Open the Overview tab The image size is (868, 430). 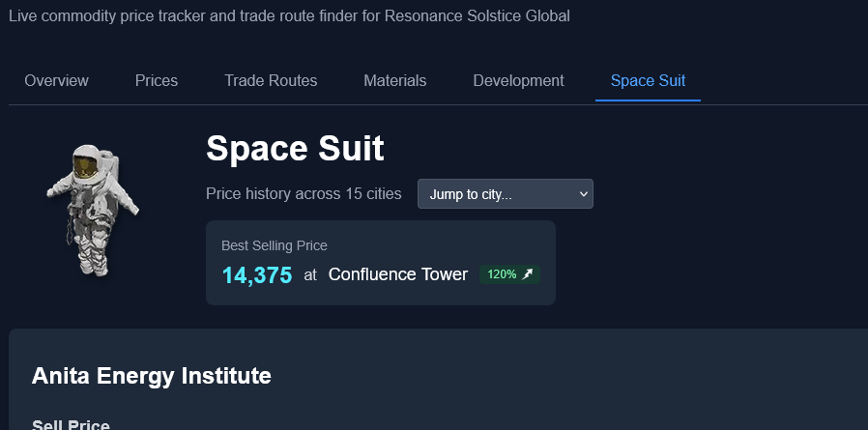(x=56, y=81)
